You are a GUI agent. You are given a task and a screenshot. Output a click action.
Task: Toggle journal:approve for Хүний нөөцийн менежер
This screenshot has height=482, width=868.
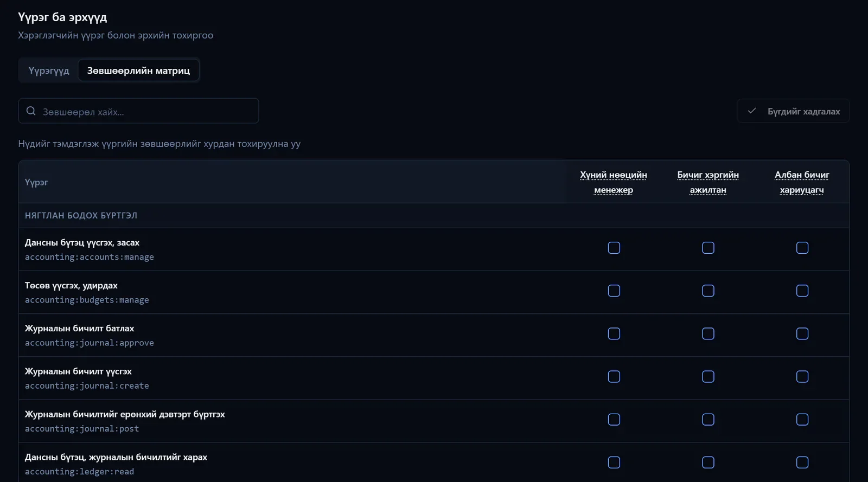point(614,333)
